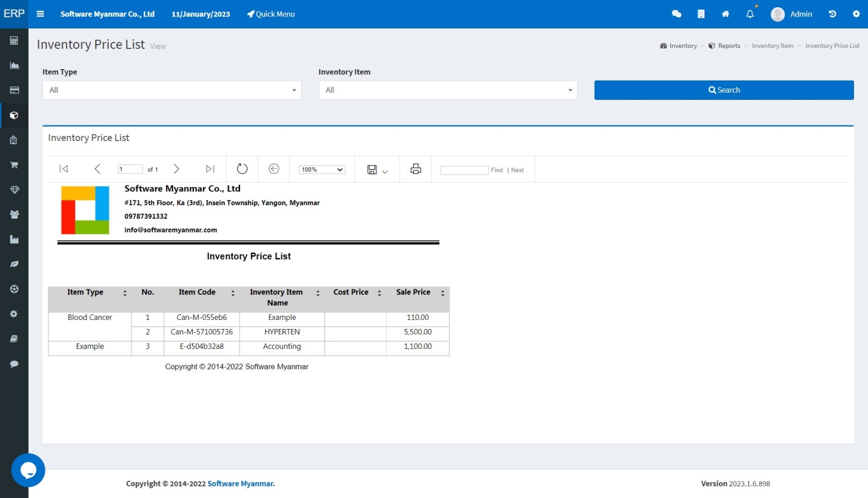Open the book sidebar icon
The height and width of the screenshot is (498, 868).
tap(14, 339)
